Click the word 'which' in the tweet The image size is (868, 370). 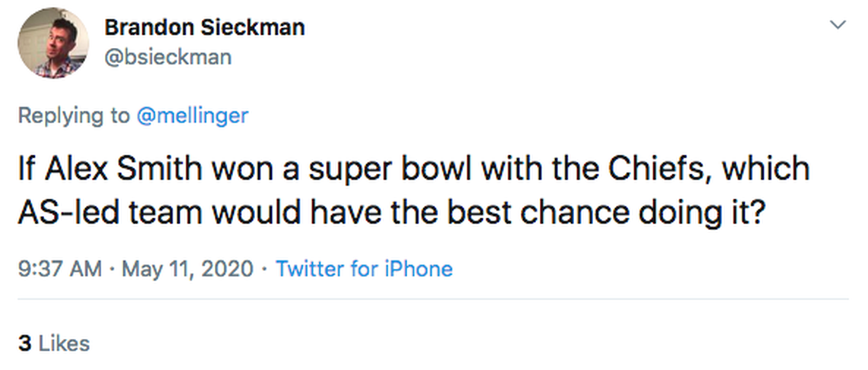[x=765, y=168]
